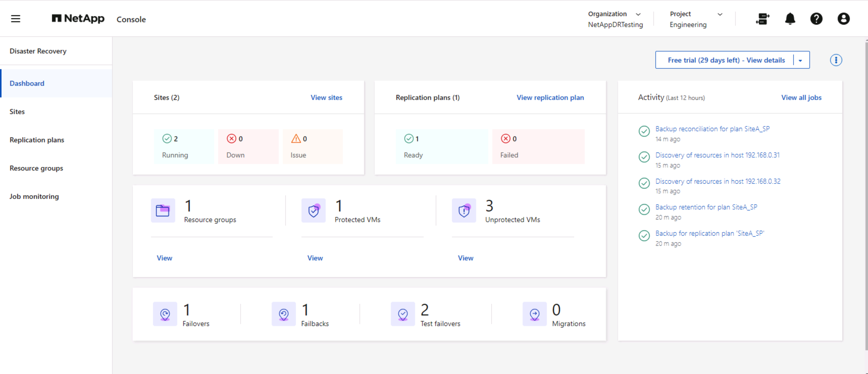Open the user account icon

(844, 19)
